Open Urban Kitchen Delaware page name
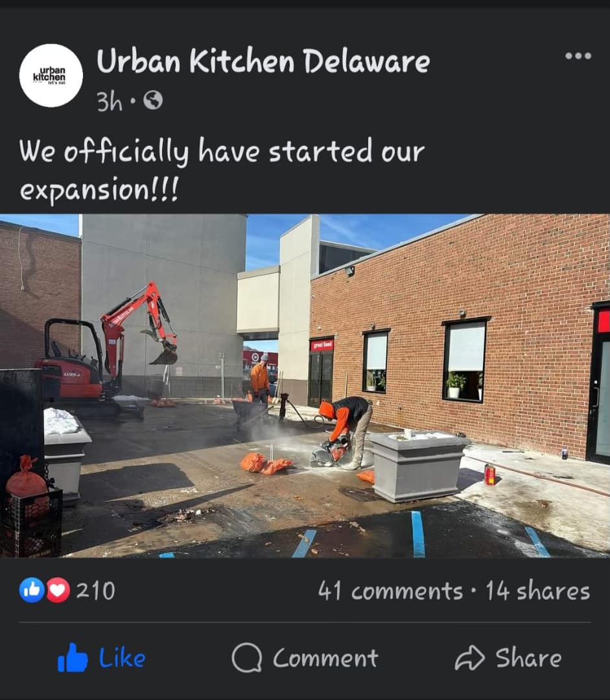This screenshot has width=610, height=700. [263, 61]
